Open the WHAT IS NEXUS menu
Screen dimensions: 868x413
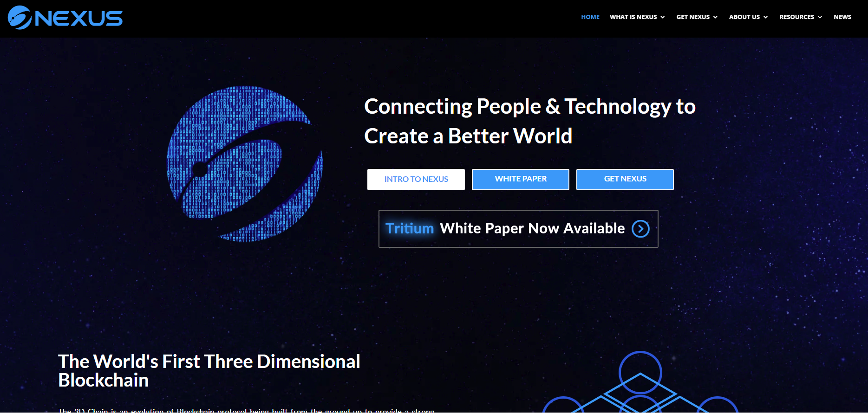[633, 17]
